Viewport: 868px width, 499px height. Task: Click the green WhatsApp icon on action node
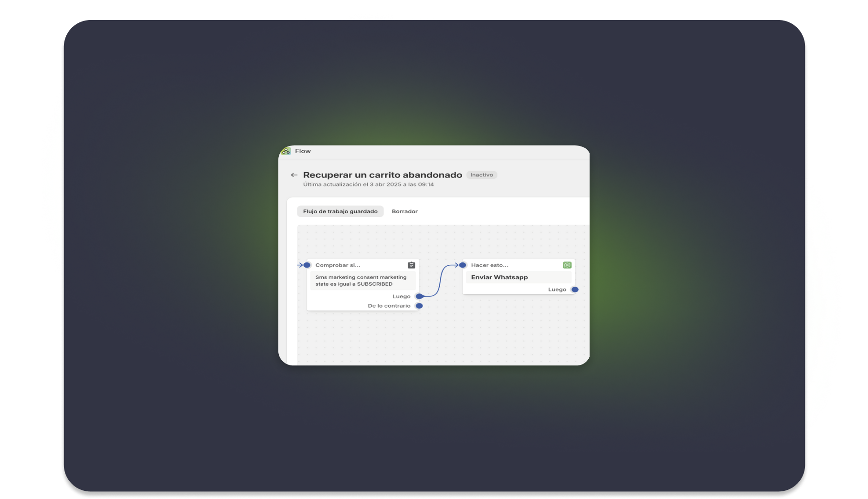pos(567,265)
